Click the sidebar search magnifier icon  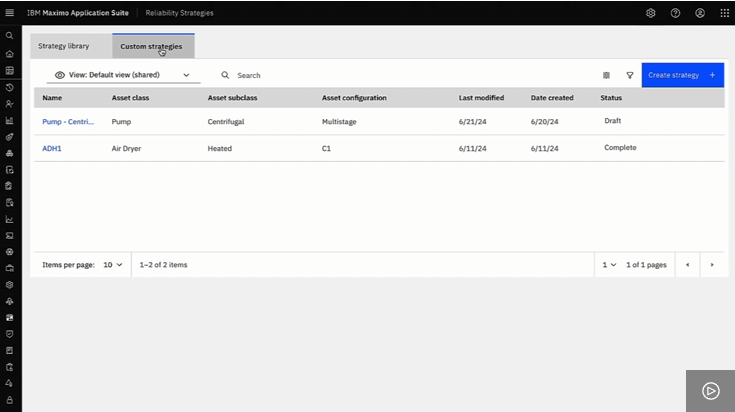9,36
